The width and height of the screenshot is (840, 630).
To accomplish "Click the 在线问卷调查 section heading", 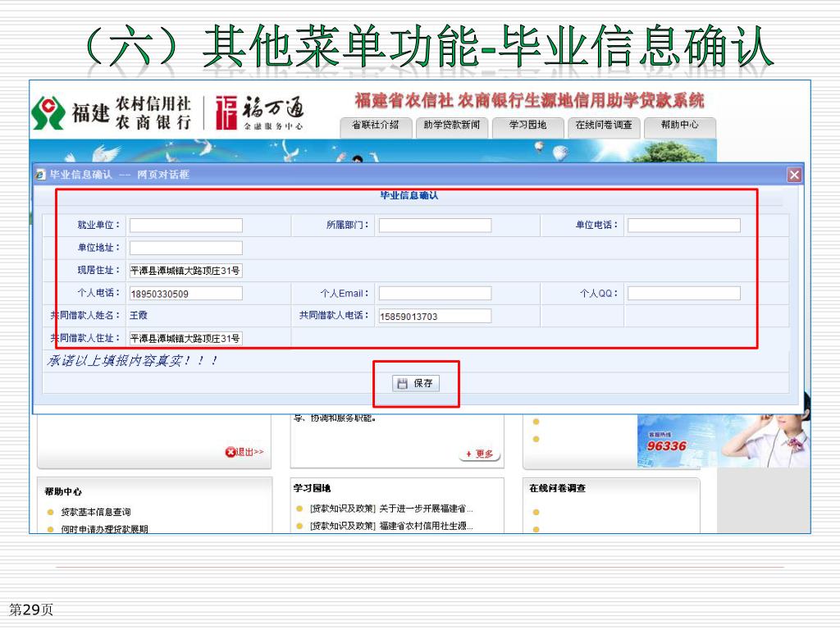I will [x=558, y=488].
